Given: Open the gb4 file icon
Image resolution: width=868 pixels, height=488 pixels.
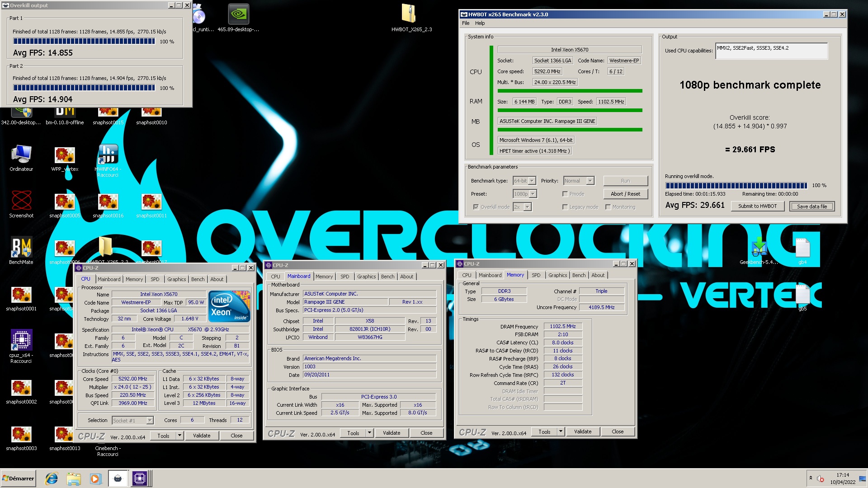Looking at the screenshot, I should click(802, 251).
